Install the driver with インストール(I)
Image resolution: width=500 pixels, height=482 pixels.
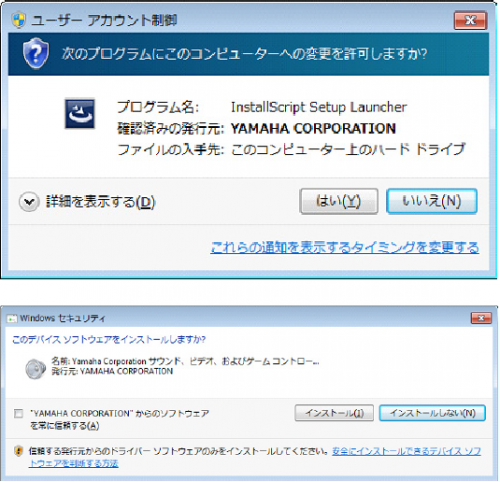[x=334, y=413]
